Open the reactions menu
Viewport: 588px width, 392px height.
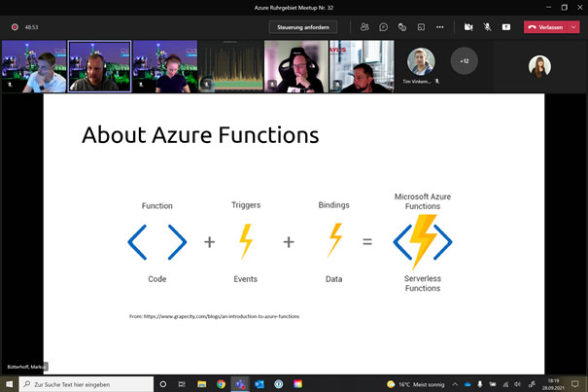pyautogui.click(x=402, y=27)
